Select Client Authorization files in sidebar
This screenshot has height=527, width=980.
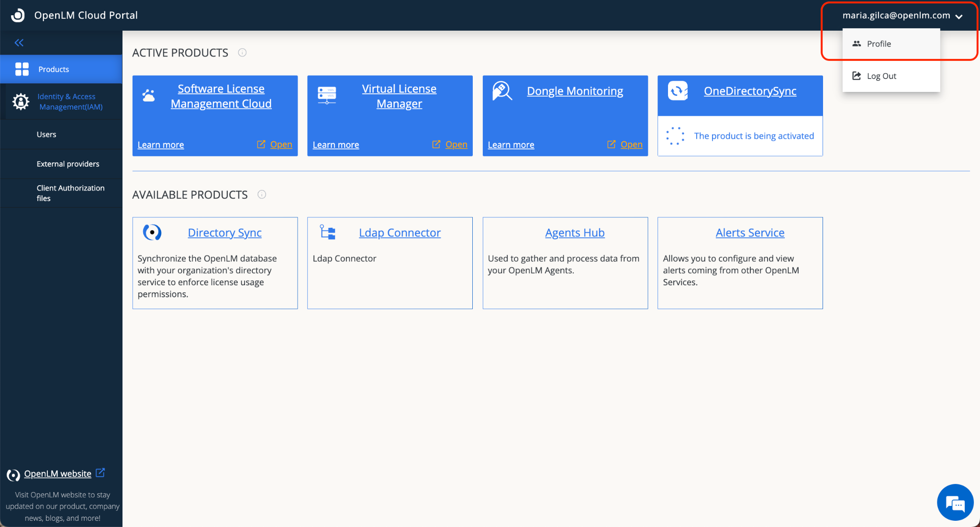pos(70,193)
